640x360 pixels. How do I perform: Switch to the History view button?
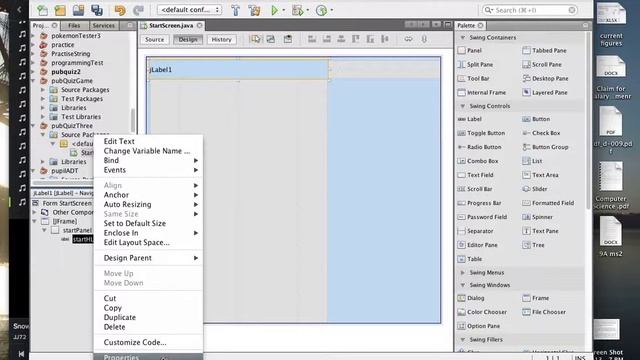pyautogui.click(x=222, y=40)
